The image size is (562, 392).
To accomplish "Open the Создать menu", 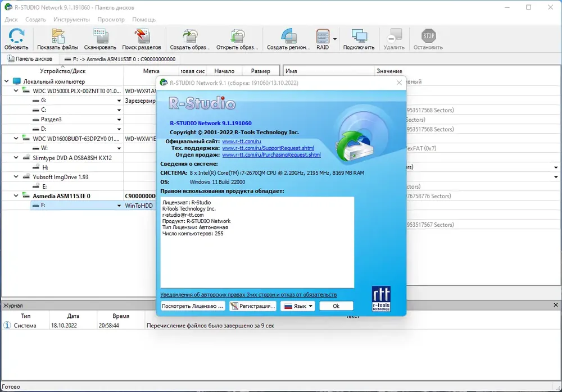I will (x=35, y=19).
